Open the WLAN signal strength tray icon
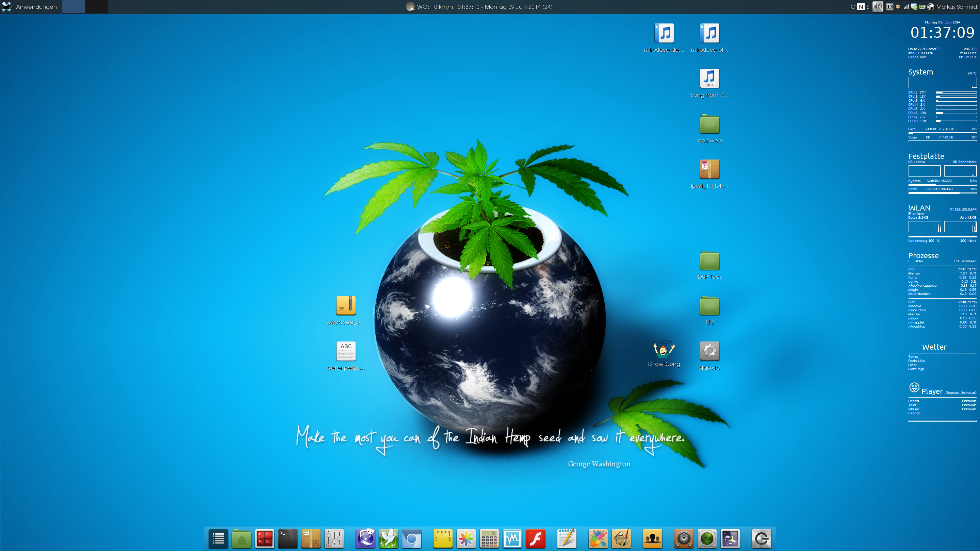Viewport: 980px width, 551px height. coord(906,7)
